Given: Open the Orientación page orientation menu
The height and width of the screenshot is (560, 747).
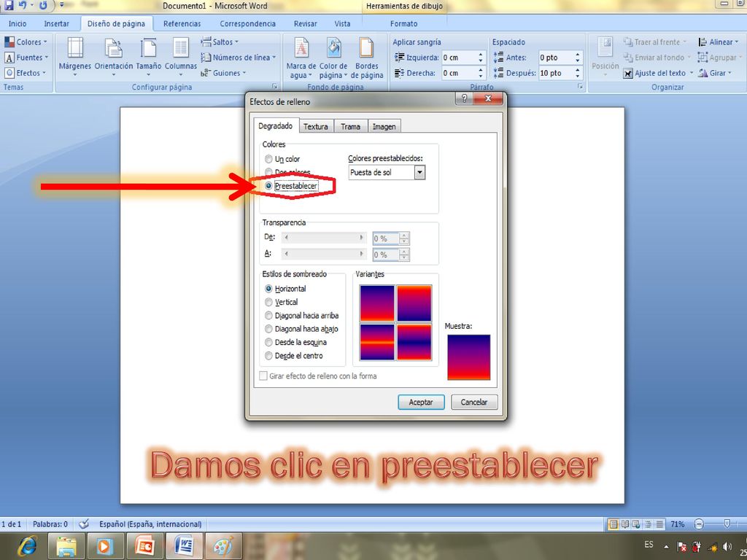Looking at the screenshot, I should [114, 57].
